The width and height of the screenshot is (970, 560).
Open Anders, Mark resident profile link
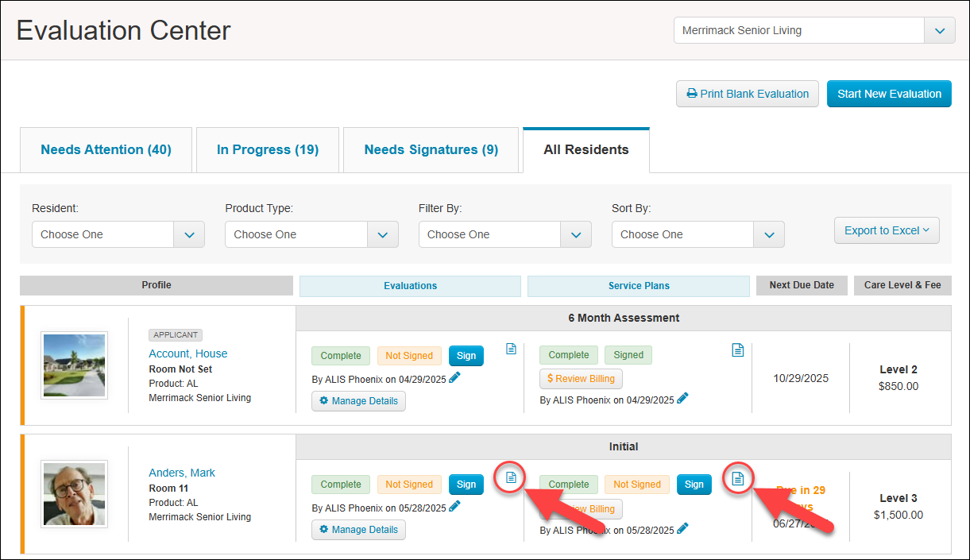point(182,473)
